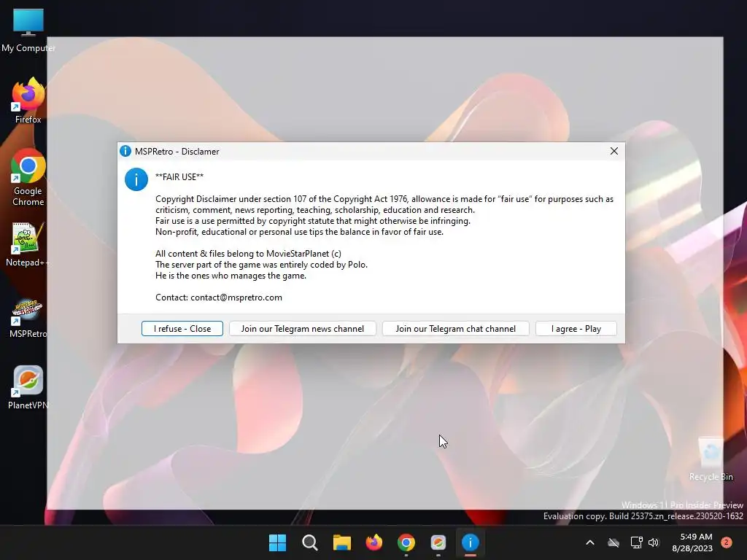Show hidden system tray icons
The width and height of the screenshot is (747, 560).
[589, 542]
